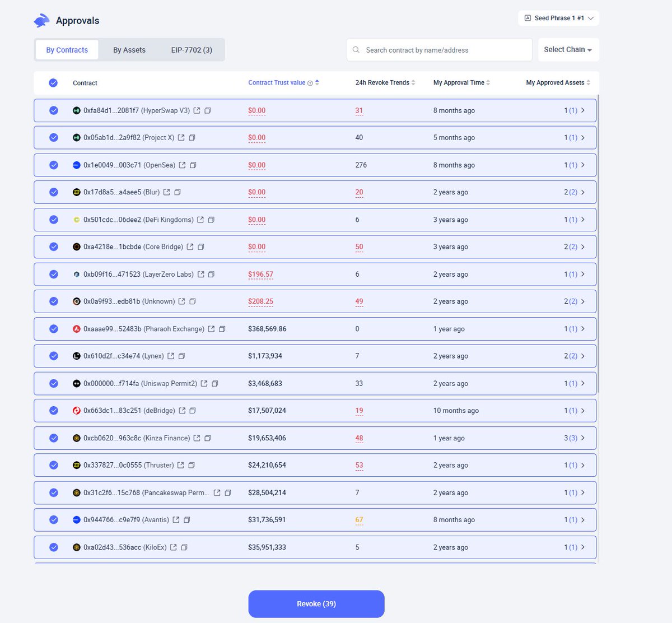Viewport: 672px width, 623px height.
Task: Switch to the By Contracts tab
Action: (x=67, y=50)
